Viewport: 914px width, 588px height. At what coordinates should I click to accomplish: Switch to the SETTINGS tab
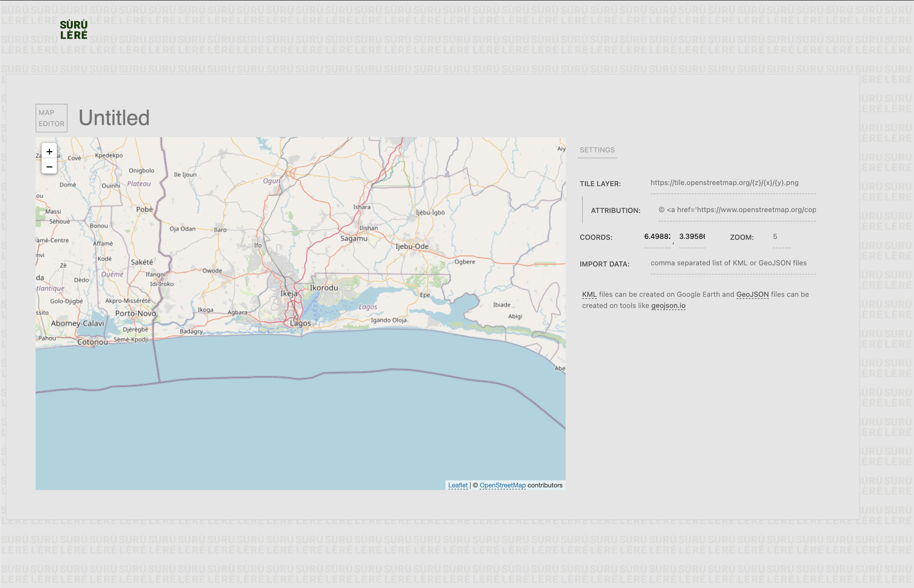tap(597, 150)
